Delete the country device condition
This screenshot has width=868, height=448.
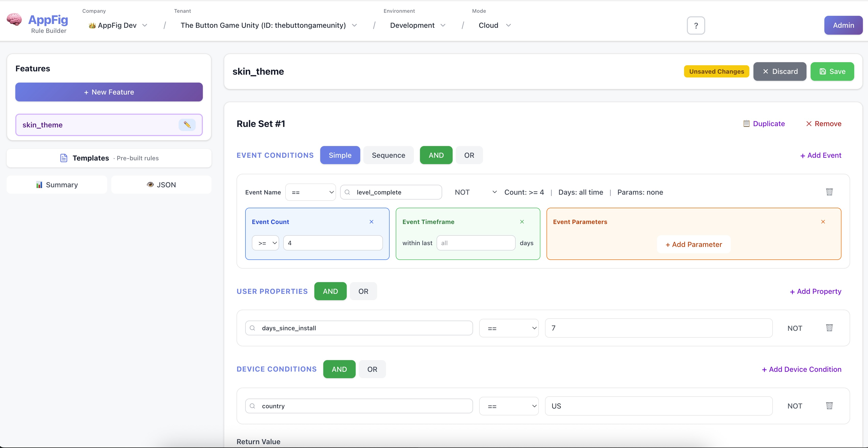point(829,406)
